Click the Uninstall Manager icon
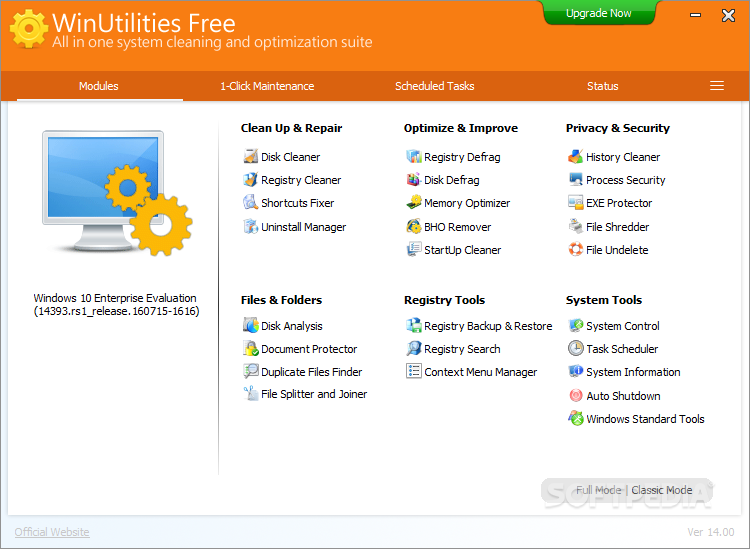Screen dimensions: 750x549 pos(251,226)
